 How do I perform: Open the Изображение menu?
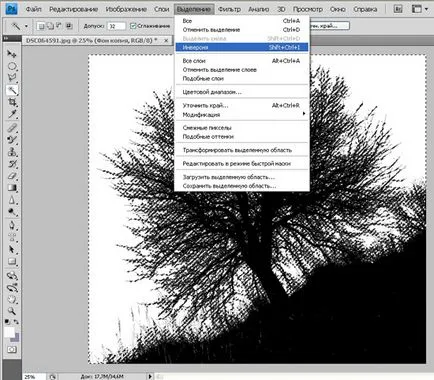126,9
